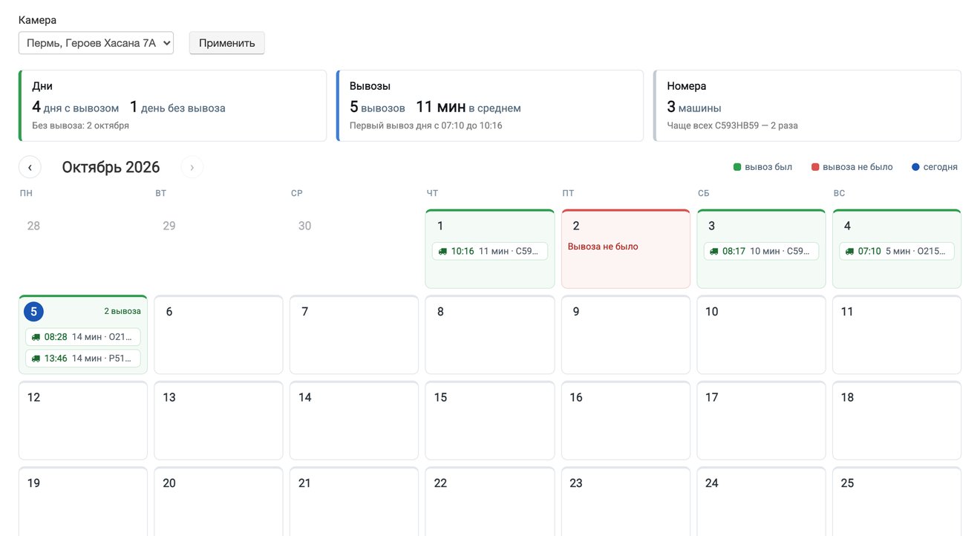Open the Дни summary card
This screenshot has width=980, height=536.
pos(172,105)
